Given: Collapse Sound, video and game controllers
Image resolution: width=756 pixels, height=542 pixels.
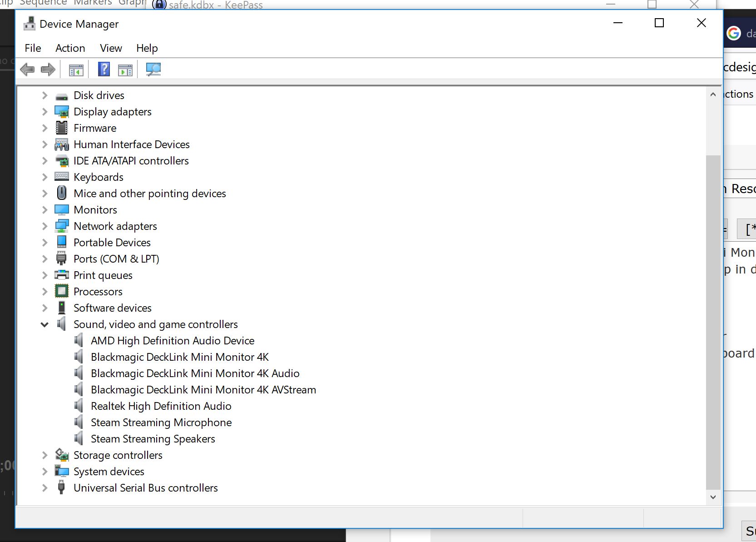Looking at the screenshot, I should coord(44,324).
